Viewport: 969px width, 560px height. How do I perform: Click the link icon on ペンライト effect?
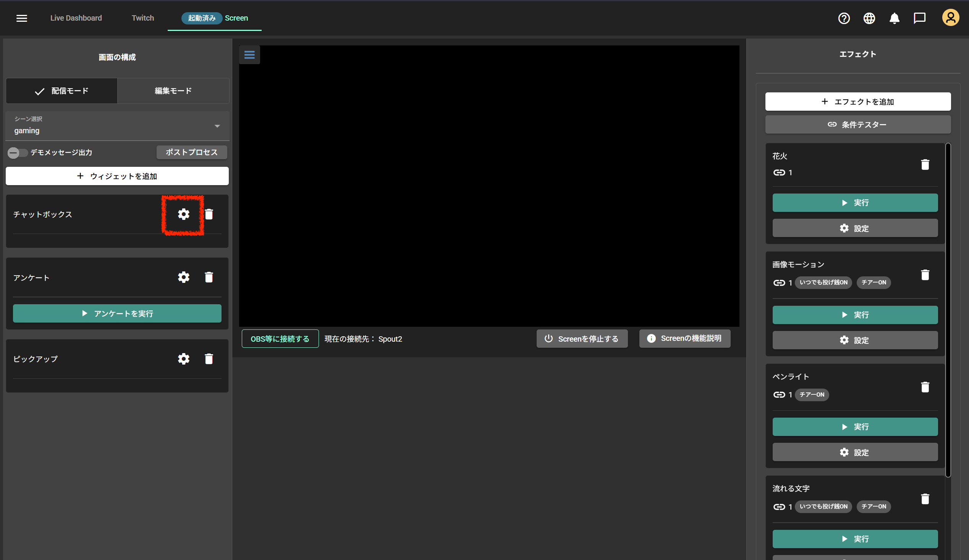pos(779,395)
